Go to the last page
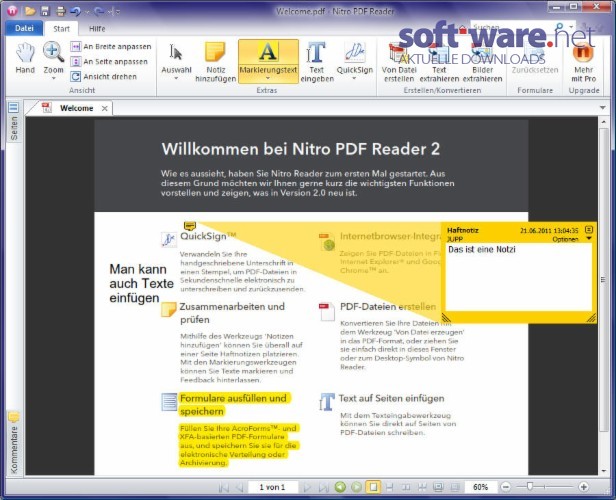This screenshot has width=616, height=500. [324, 487]
